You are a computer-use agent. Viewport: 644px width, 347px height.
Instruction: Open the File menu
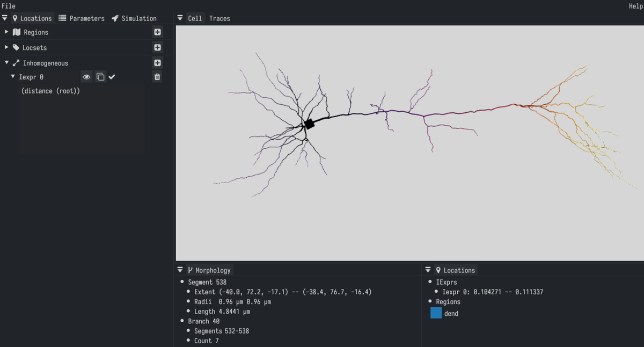click(x=9, y=6)
